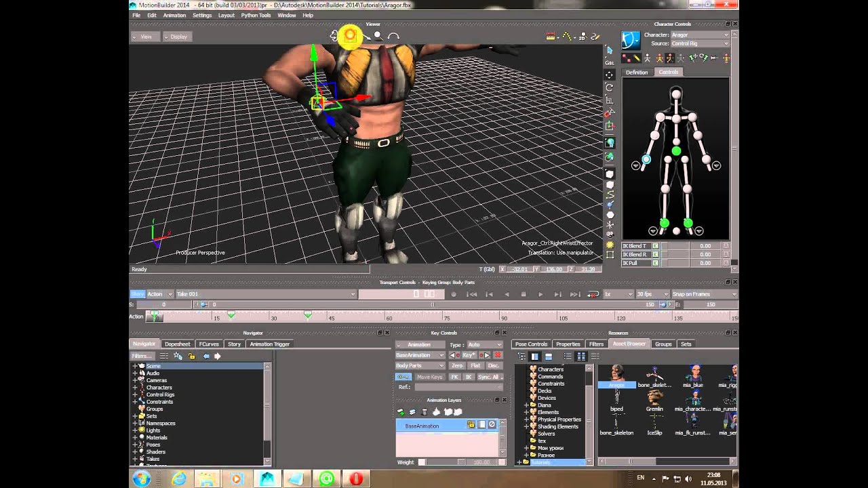Image resolution: width=868 pixels, height=488 pixels.
Task: Toggle the IK button in Key Controls
Action: click(469, 377)
